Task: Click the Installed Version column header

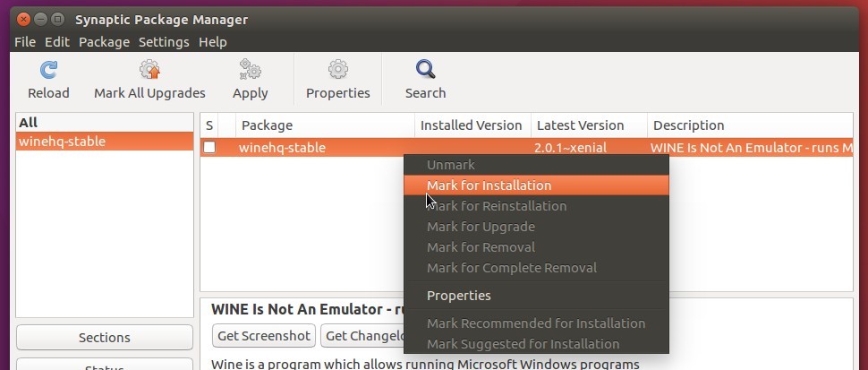Action: (472, 125)
